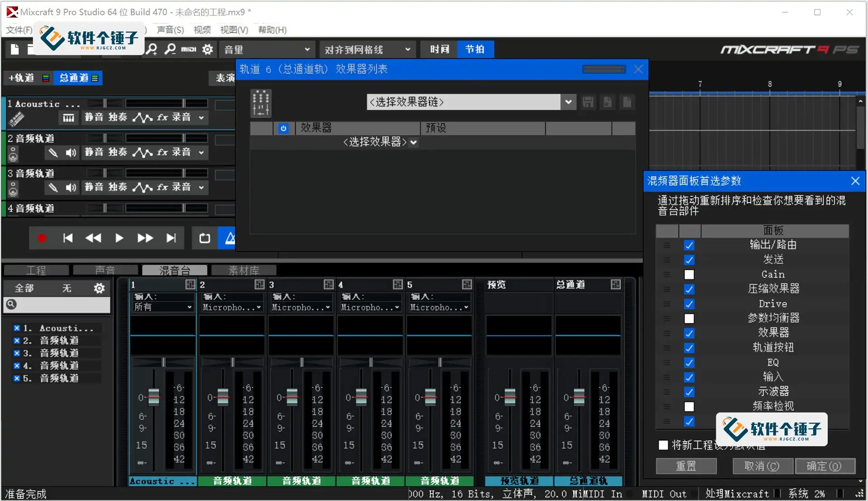
Task: Open the piano roll icon on the Acoustic track
Action: (68, 118)
